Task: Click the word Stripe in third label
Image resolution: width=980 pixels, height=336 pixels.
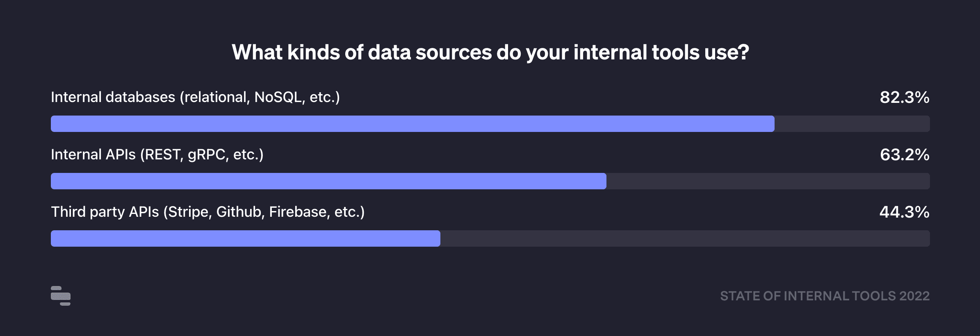Action: pyautogui.click(x=189, y=212)
